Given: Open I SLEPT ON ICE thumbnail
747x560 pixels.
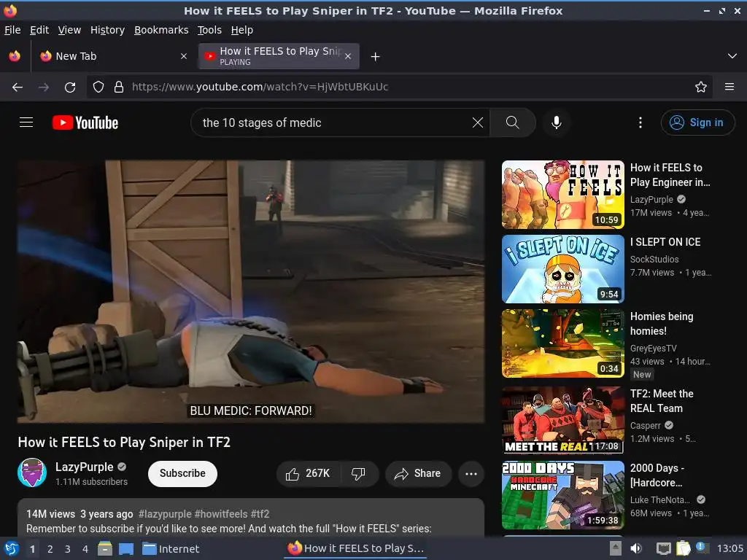Looking at the screenshot, I should tap(562, 268).
